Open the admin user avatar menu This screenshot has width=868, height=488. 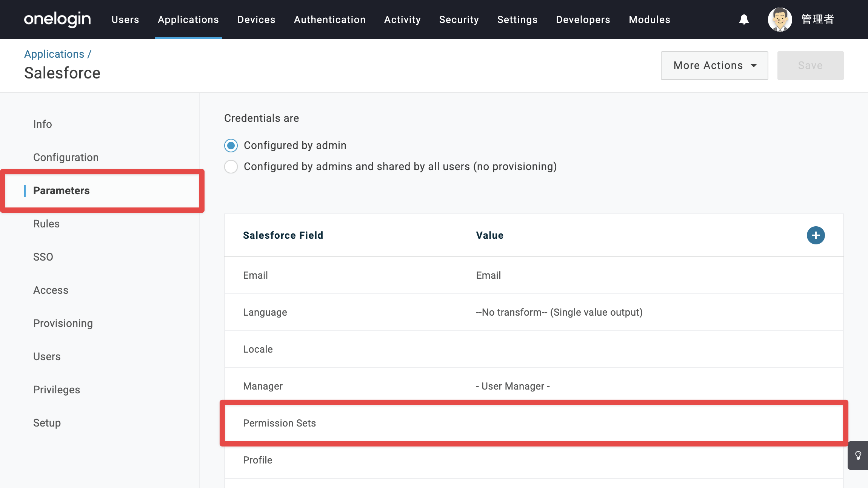(x=780, y=19)
